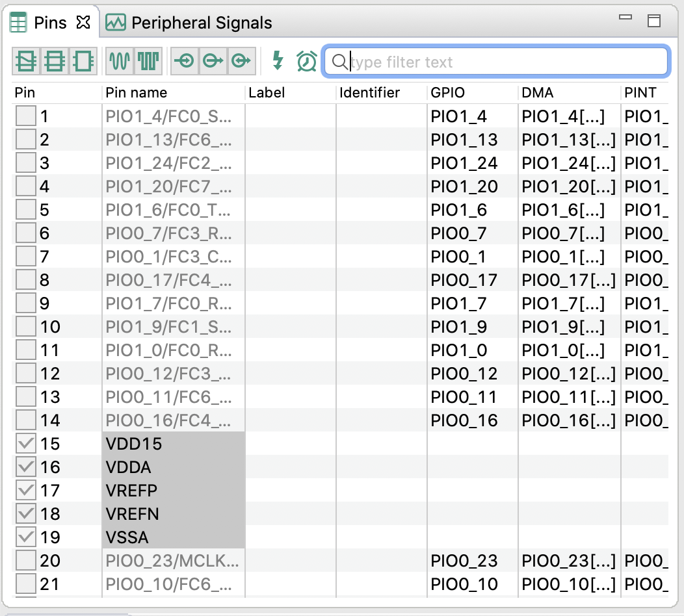Click the second chip icon with horizontal line
The width and height of the screenshot is (684, 616).
click(x=54, y=61)
